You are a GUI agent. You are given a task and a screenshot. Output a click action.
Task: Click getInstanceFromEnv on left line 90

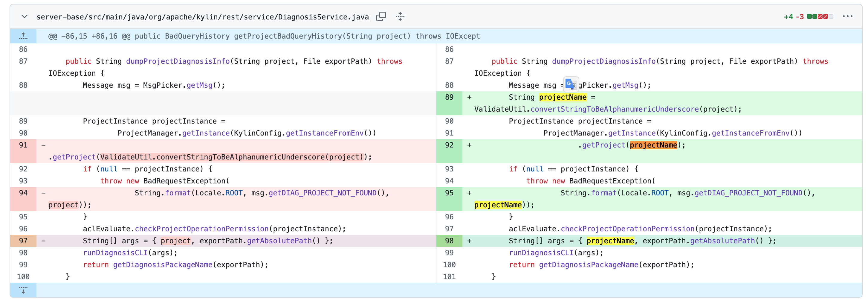325,133
